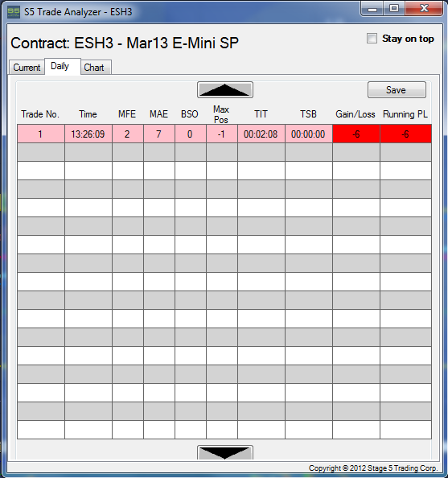This screenshot has width=448, height=478.
Task: Close the S5 Trade Analyzer window
Action: [x=424, y=9]
